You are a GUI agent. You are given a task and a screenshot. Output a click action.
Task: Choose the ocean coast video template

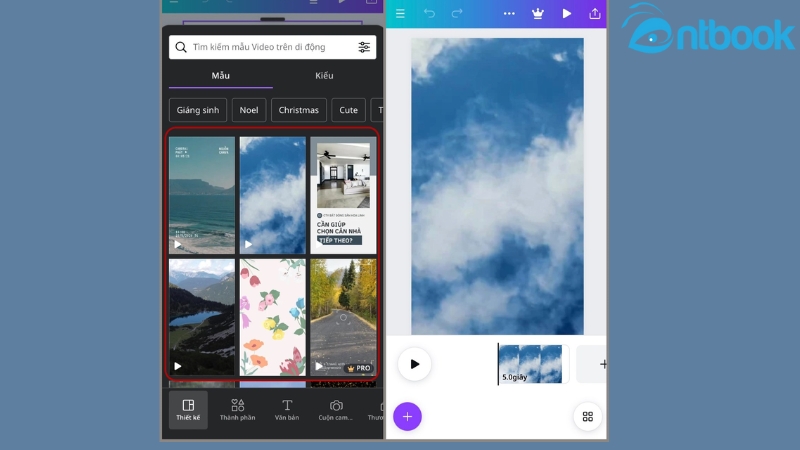tap(202, 195)
